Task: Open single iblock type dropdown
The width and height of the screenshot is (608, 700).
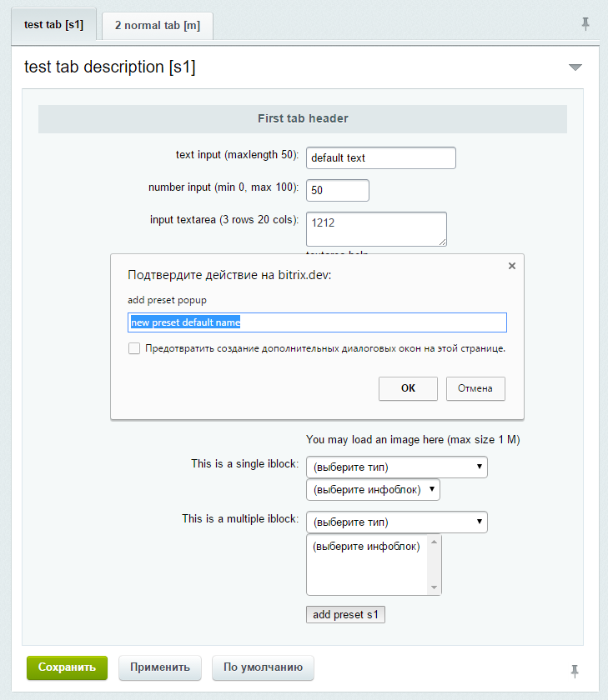Action: [397, 467]
